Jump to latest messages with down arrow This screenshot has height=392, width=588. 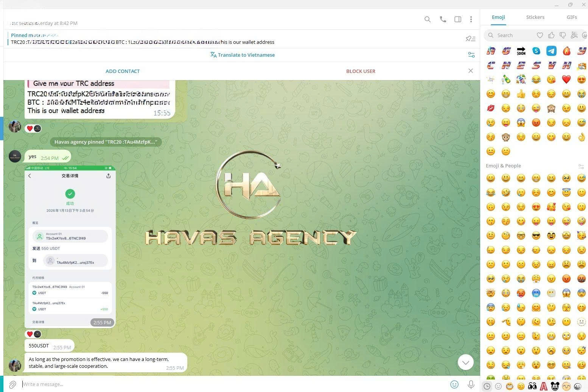point(465,362)
